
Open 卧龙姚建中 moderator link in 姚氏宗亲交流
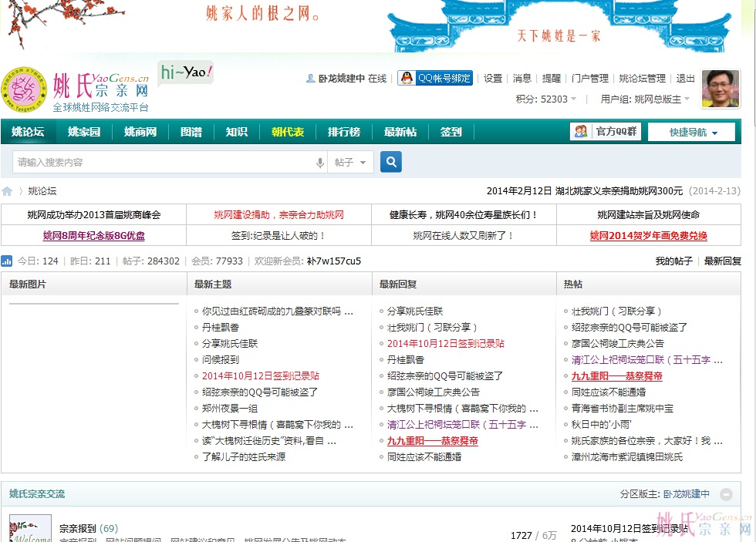[x=686, y=494]
